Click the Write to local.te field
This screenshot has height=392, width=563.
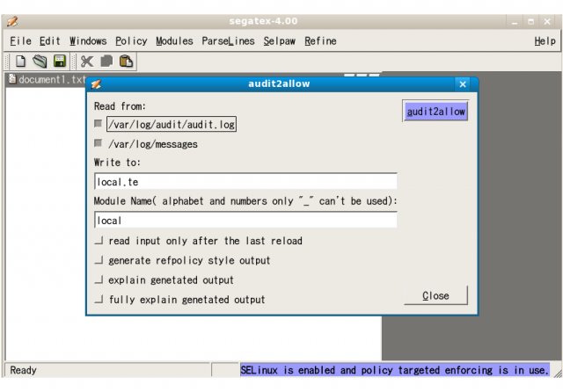pyautogui.click(x=245, y=181)
